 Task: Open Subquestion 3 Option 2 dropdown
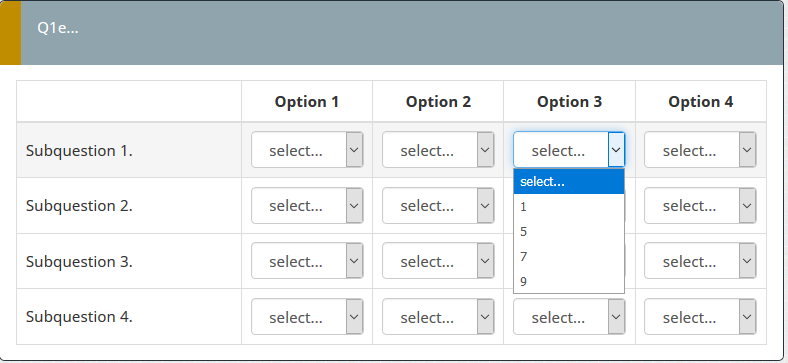[x=438, y=261]
